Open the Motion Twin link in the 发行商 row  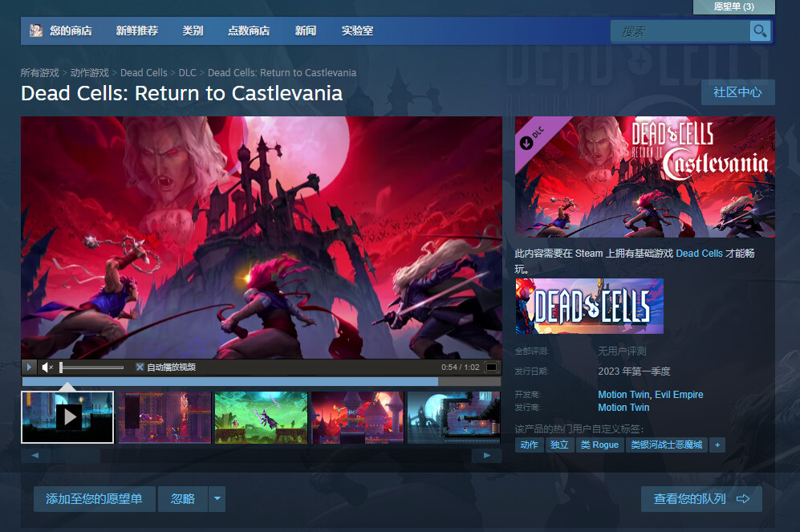coord(623,407)
